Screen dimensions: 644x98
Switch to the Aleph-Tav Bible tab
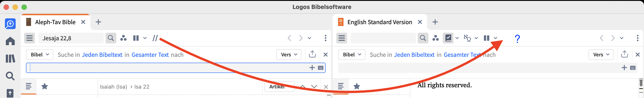(x=55, y=22)
